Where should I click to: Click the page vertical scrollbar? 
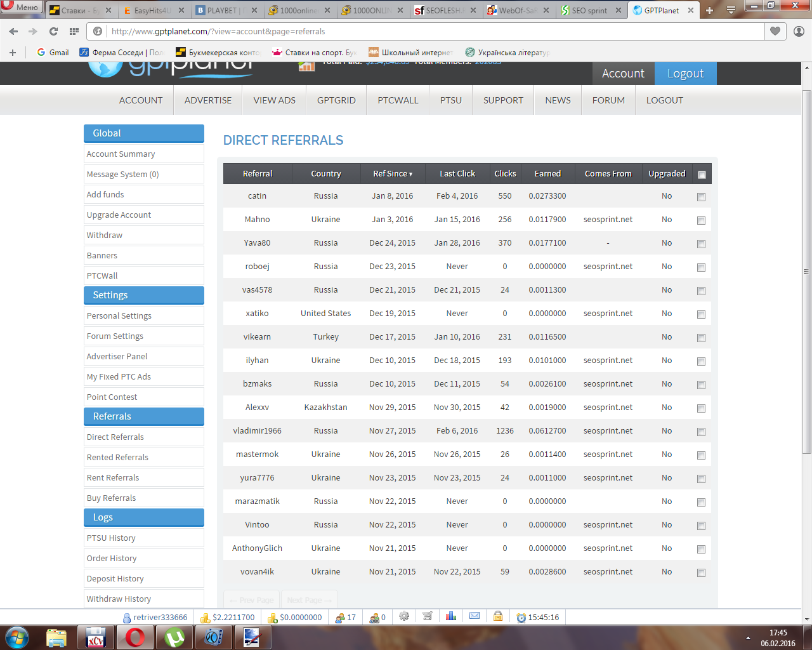(x=806, y=272)
